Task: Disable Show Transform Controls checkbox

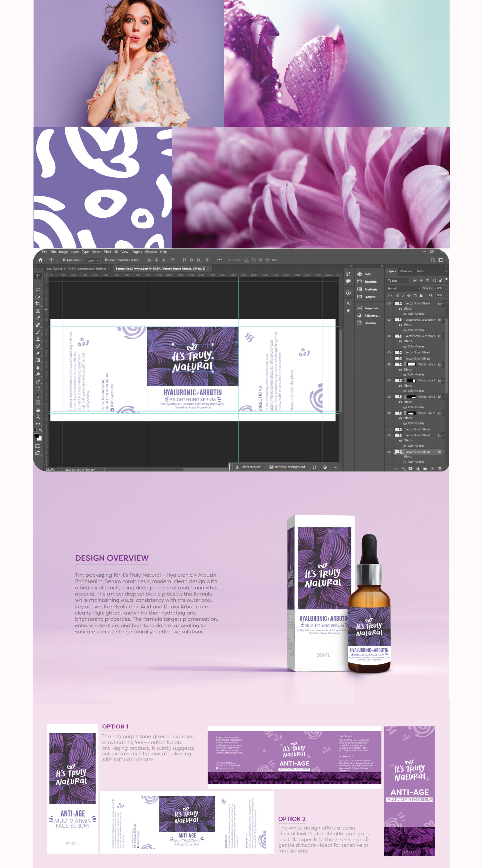Action: [x=106, y=260]
